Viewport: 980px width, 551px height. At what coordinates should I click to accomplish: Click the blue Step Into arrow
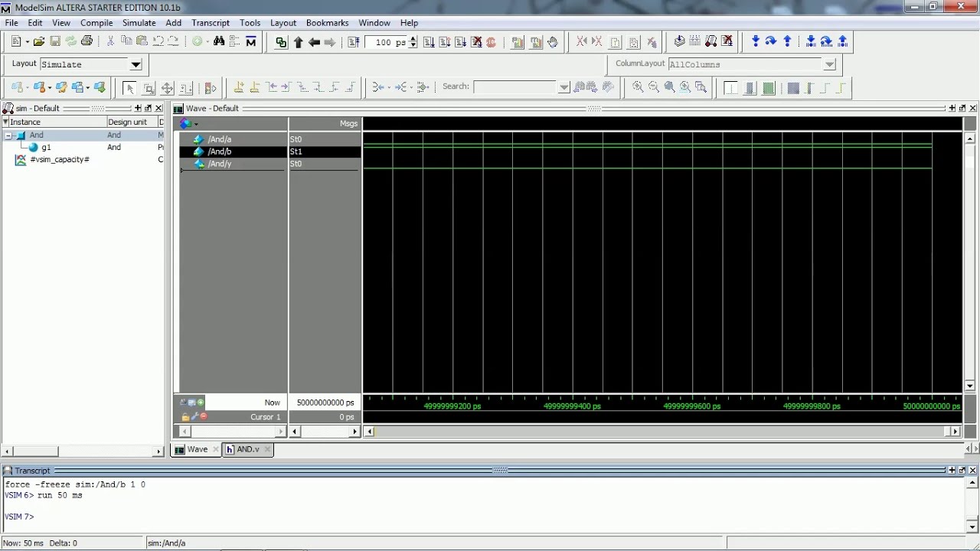(x=756, y=41)
